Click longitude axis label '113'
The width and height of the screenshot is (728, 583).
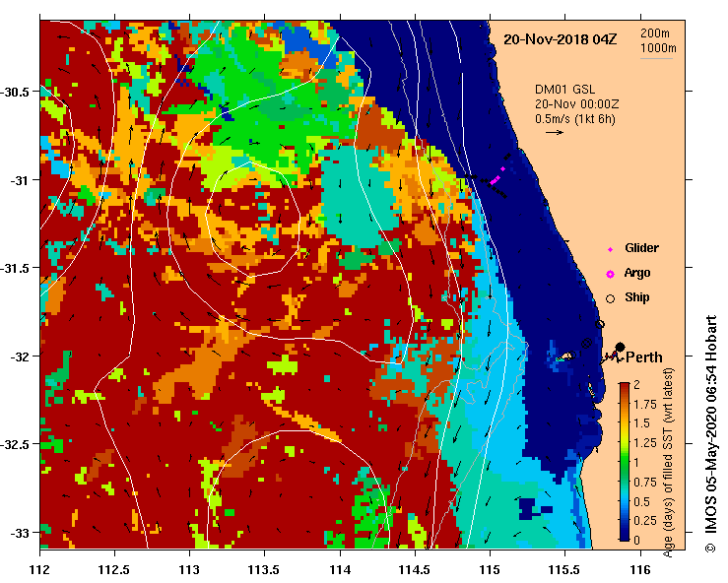pyautogui.click(x=189, y=569)
